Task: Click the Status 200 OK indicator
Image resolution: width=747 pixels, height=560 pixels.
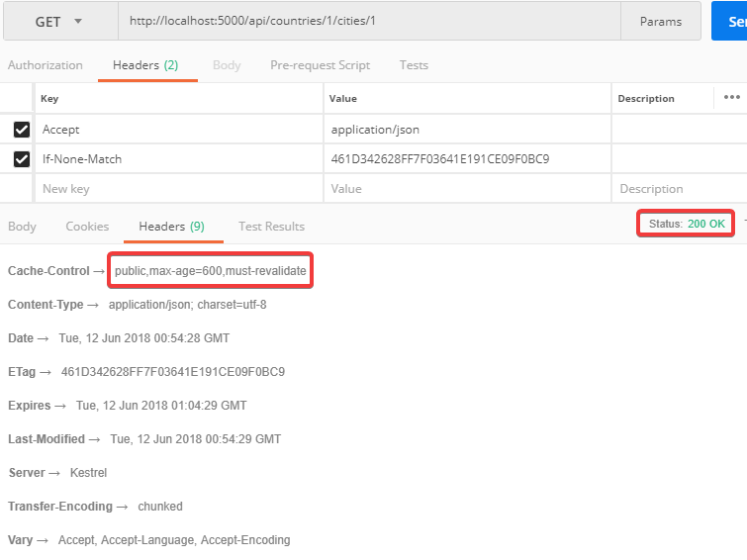Action: click(686, 224)
